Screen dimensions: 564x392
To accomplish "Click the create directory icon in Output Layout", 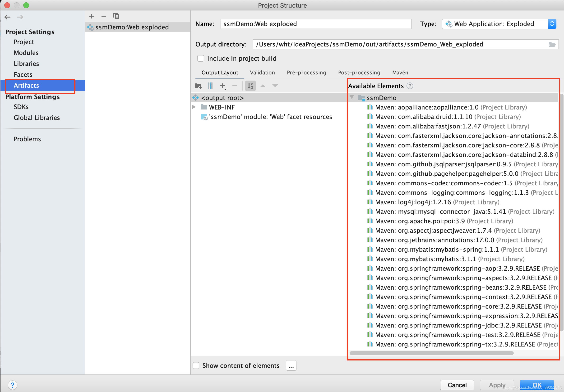I will 198,86.
